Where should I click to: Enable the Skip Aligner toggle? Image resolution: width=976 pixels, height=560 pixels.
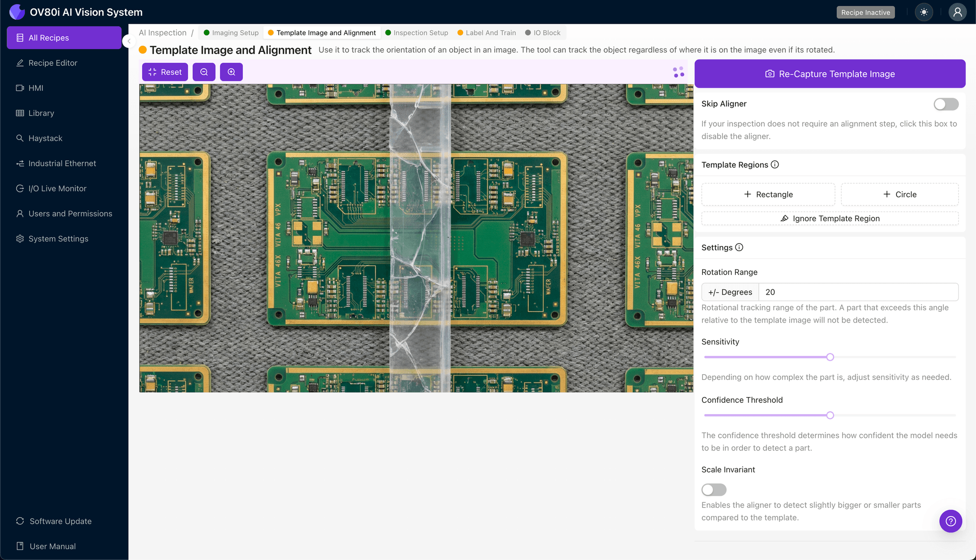coord(946,104)
